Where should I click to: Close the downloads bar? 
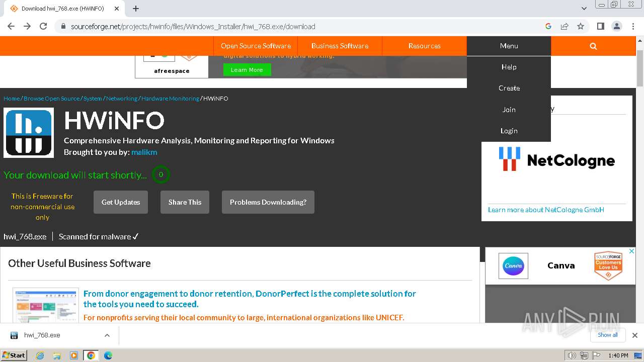[x=634, y=335]
